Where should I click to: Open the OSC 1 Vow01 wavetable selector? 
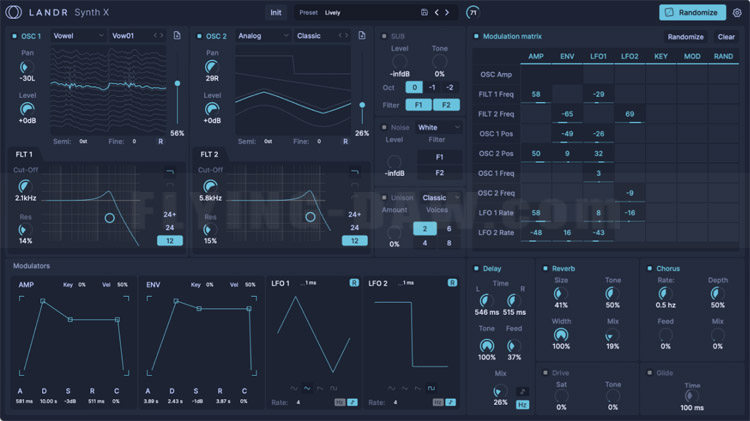pos(137,35)
